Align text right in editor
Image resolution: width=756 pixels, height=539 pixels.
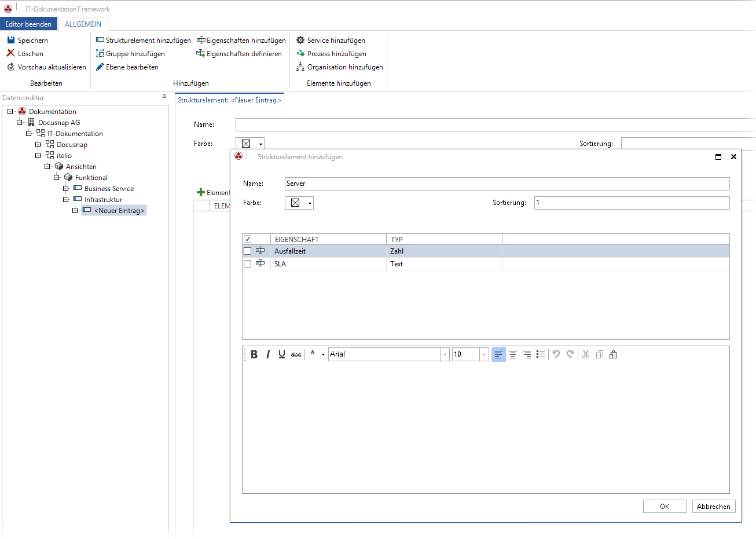(527, 354)
